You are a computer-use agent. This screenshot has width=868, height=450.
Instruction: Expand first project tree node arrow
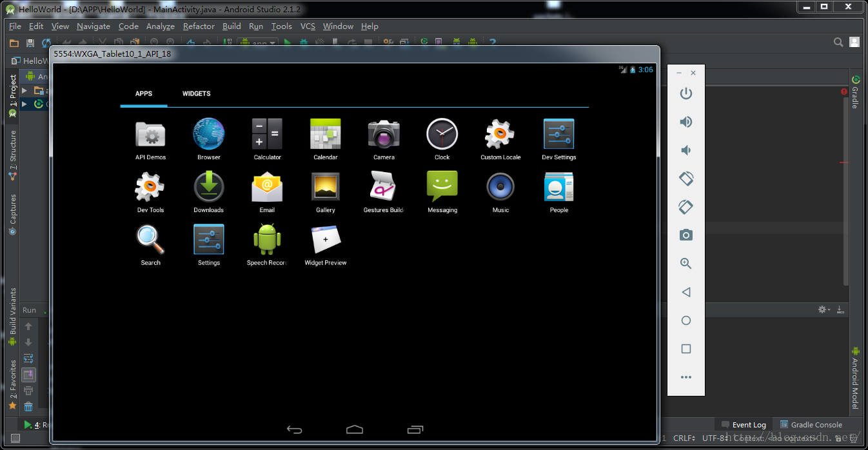click(x=25, y=91)
